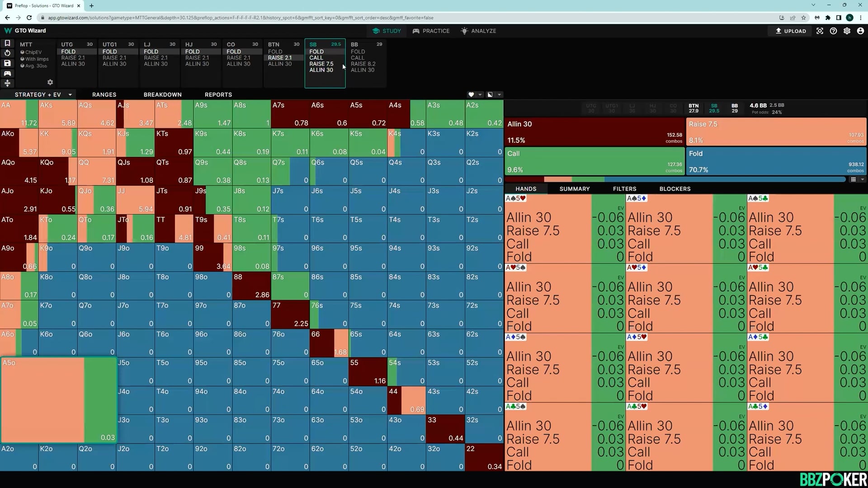Click the screenshot capture icon in top bar
The image size is (868, 488).
click(820, 31)
